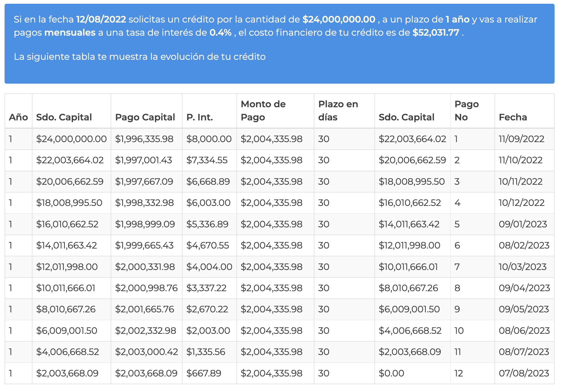The width and height of the screenshot is (565, 392).
Task: Click the $52,031.77 financial cost in the banner
Action: (436, 32)
